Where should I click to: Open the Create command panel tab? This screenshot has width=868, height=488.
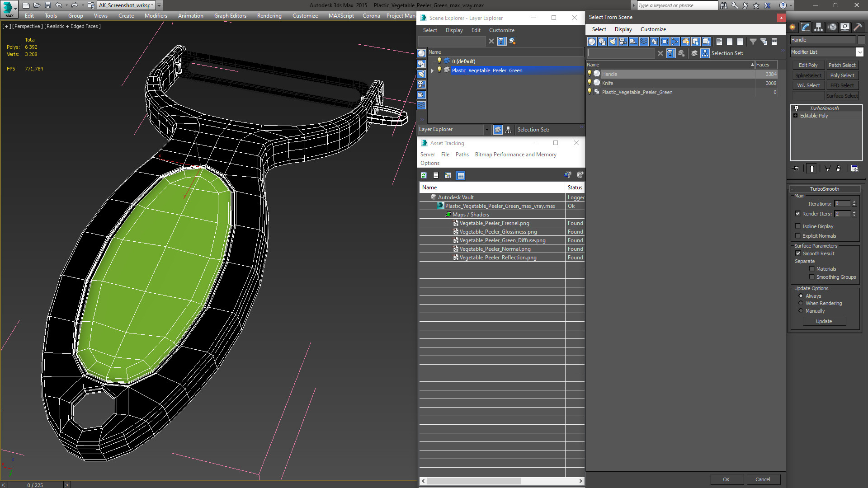[793, 27]
